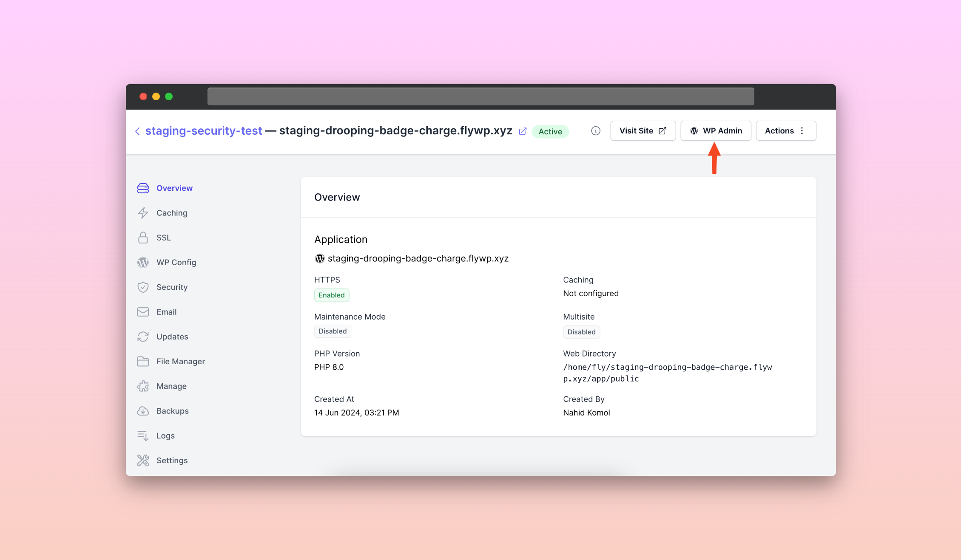The width and height of the screenshot is (961, 560).
Task: Click the Settings sidebar icon
Action: click(x=143, y=460)
